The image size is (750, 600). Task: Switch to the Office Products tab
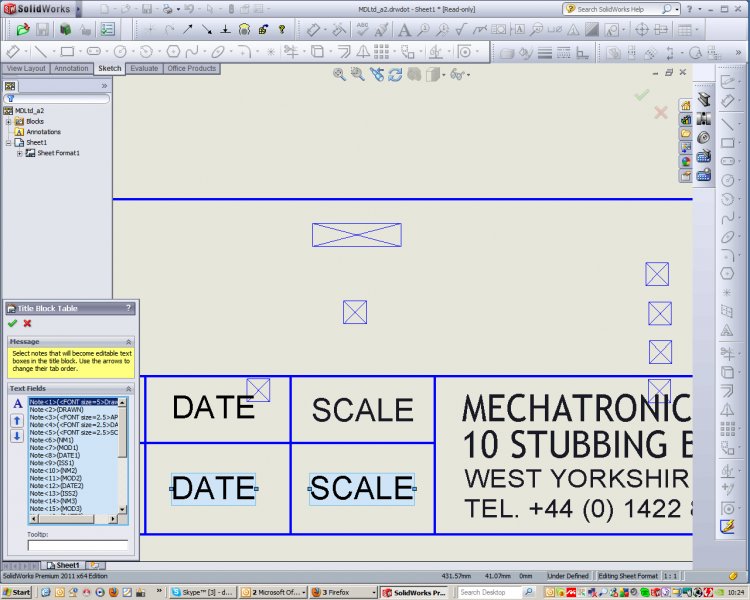point(191,68)
